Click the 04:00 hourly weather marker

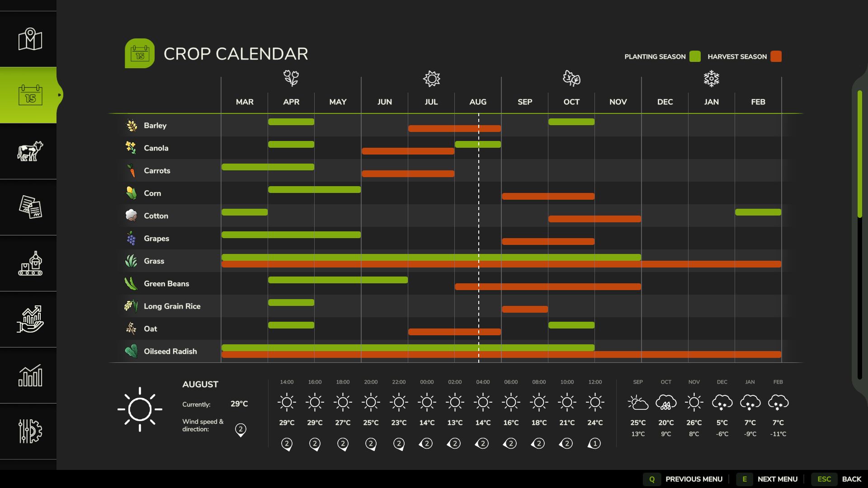pos(483,402)
